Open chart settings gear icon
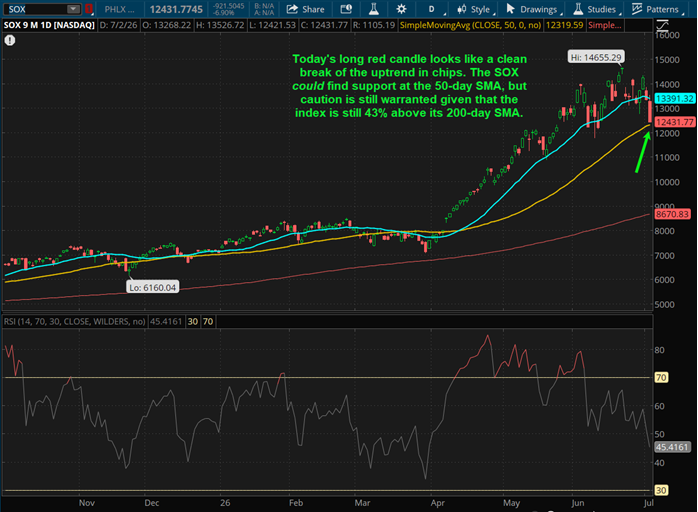The image size is (698, 512). click(401, 9)
